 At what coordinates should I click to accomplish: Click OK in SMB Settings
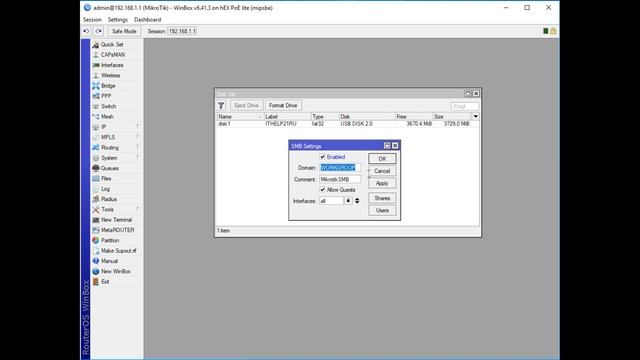coord(382,159)
